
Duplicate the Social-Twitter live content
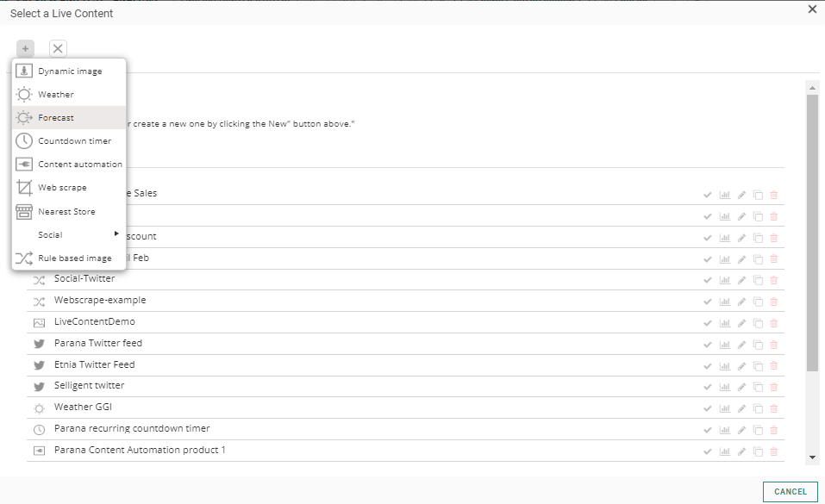(x=757, y=279)
